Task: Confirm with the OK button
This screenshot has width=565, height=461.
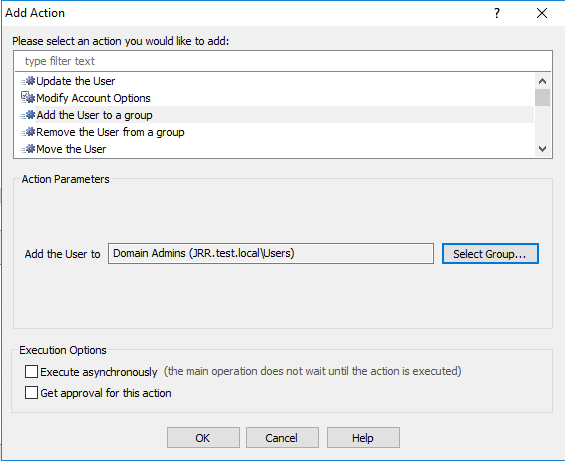Action: (x=203, y=438)
